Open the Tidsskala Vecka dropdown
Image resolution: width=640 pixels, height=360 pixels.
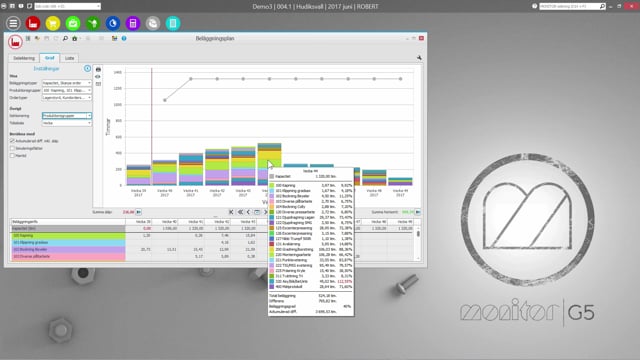[x=67, y=123]
